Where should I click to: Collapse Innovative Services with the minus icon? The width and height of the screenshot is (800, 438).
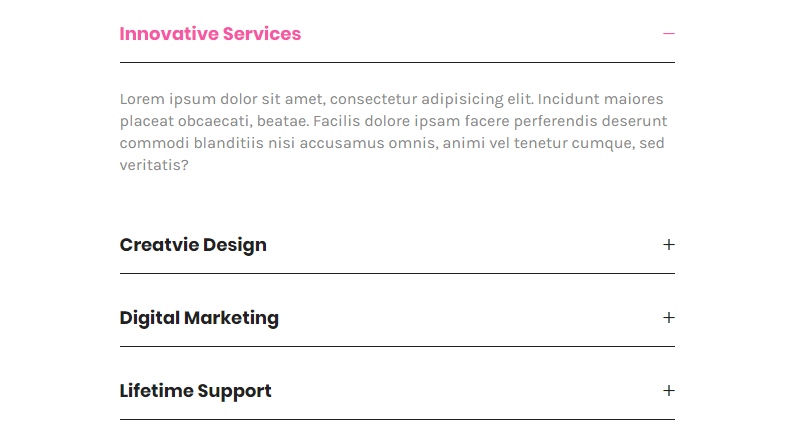(669, 34)
